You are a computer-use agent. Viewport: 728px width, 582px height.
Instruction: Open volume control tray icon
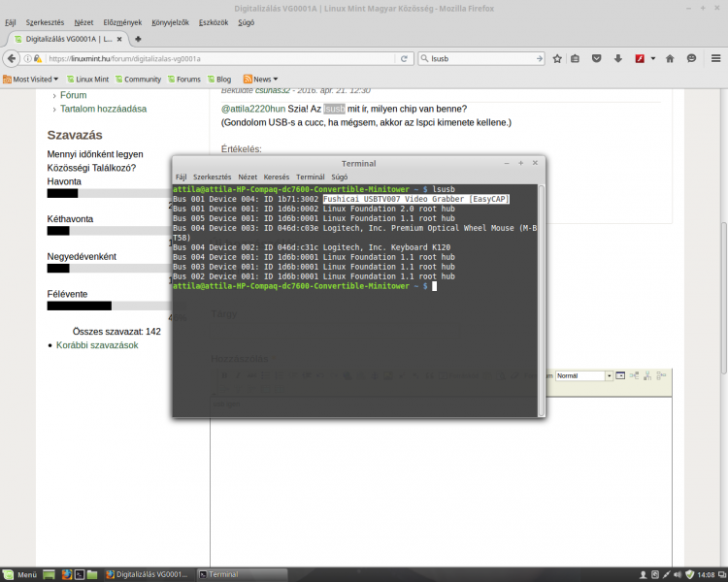(x=678, y=574)
